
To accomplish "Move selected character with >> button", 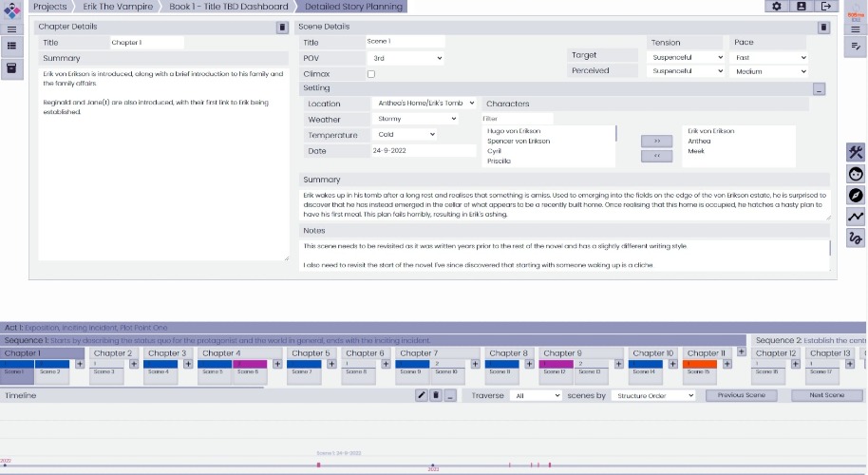I will coord(656,142).
